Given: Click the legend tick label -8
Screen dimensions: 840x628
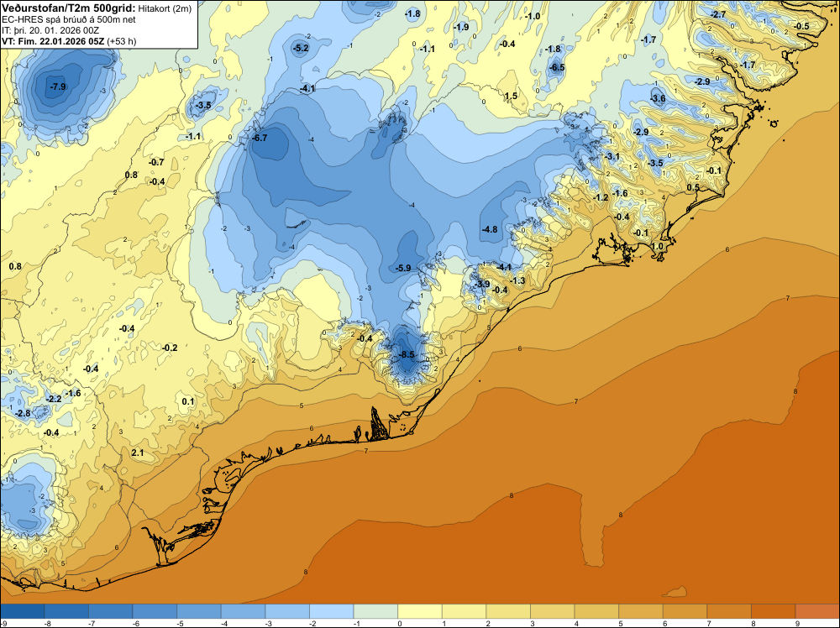Looking at the screenshot, I should [46, 623].
